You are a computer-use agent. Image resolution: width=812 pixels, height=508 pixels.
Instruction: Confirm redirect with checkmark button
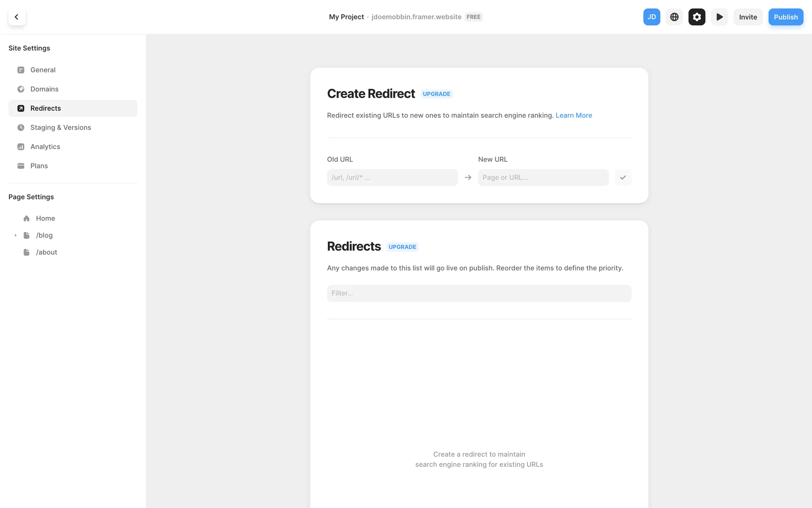click(x=623, y=177)
